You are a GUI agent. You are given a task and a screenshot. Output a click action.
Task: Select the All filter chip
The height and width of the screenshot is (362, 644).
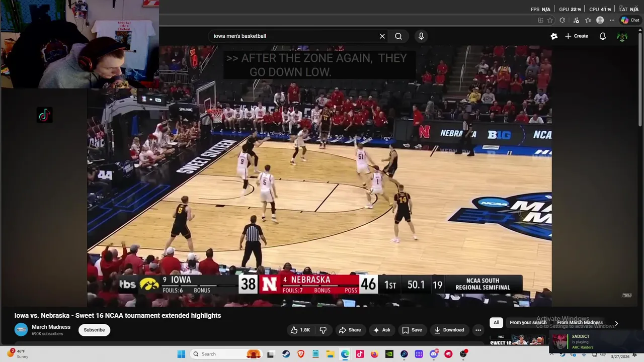pos(496,323)
